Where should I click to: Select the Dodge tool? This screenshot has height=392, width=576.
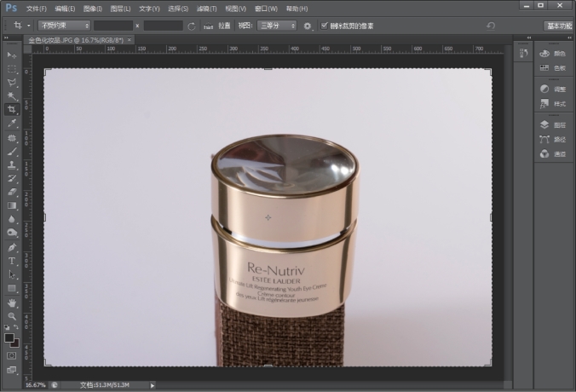(x=12, y=233)
